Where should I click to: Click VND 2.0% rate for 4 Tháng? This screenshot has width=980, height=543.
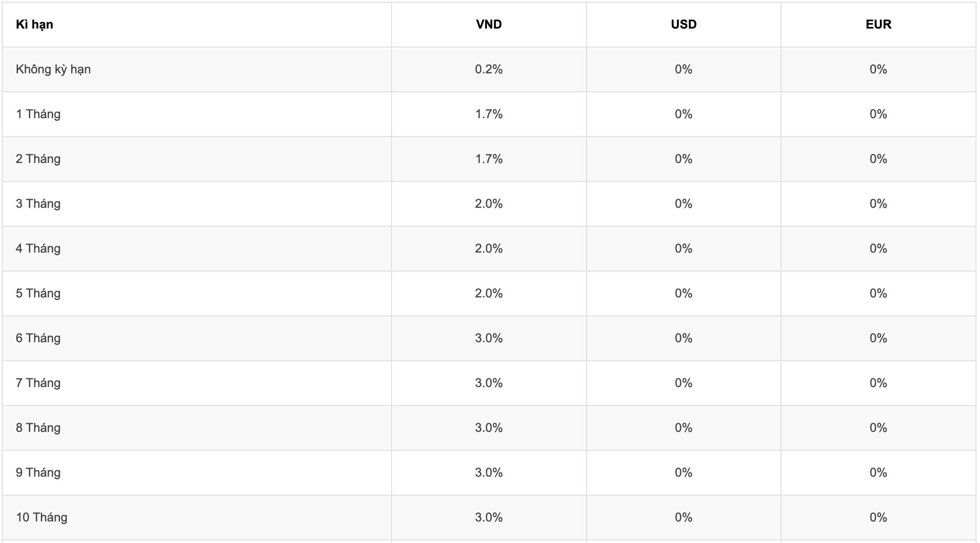(x=489, y=249)
